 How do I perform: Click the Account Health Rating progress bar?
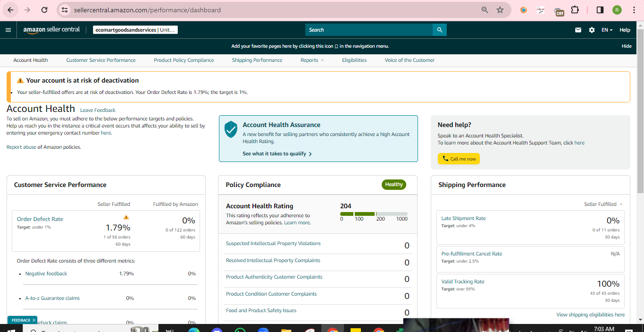click(374, 214)
